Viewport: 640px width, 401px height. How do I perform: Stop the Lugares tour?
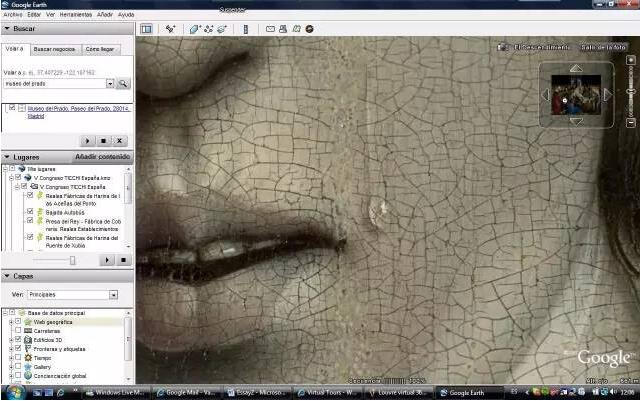(x=123, y=260)
